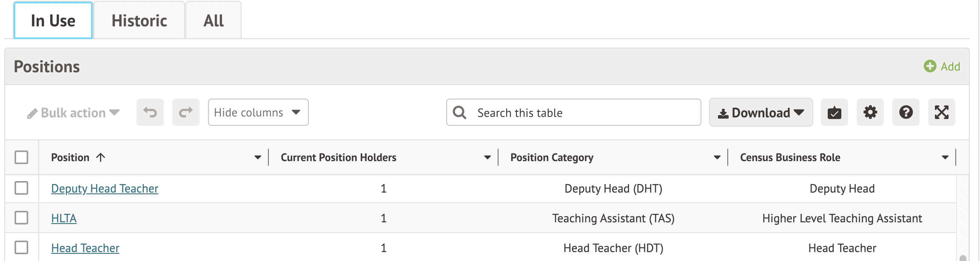Viewport: 980px width, 261px height.
Task: Check the Deputy Head Teacher row checkbox
Action: click(x=21, y=188)
